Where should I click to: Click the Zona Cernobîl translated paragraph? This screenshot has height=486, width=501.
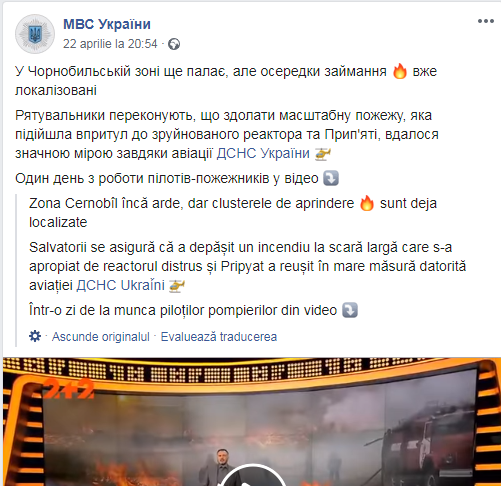(x=233, y=213)
